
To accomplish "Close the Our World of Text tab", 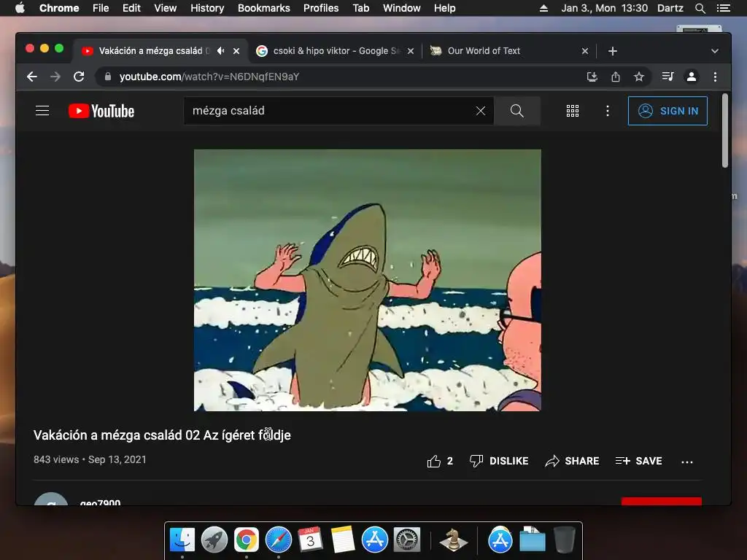I will coord(585,51).
